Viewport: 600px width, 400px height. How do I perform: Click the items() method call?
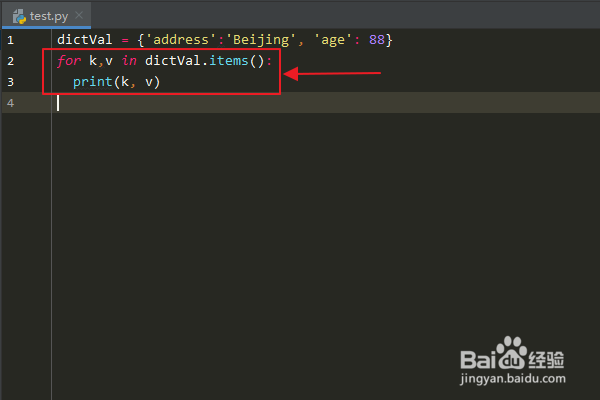pos(236,60)
